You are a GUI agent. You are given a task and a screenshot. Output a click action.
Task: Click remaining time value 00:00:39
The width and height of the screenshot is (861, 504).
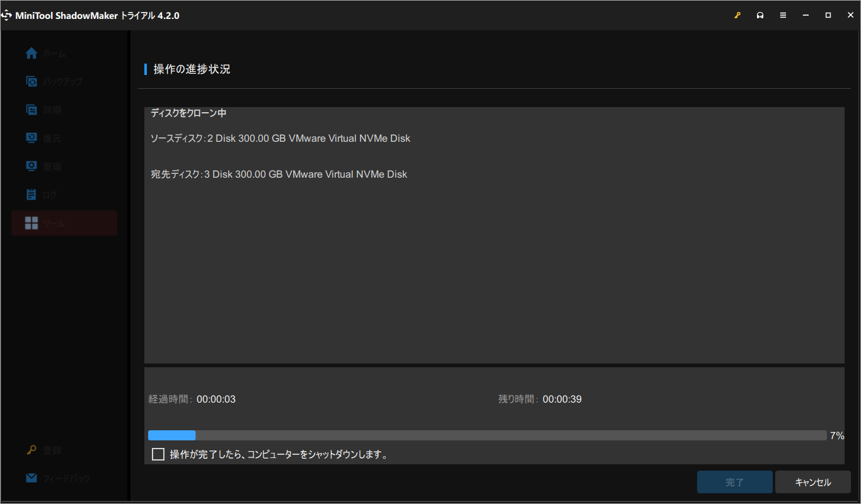[x=562, y=399]
